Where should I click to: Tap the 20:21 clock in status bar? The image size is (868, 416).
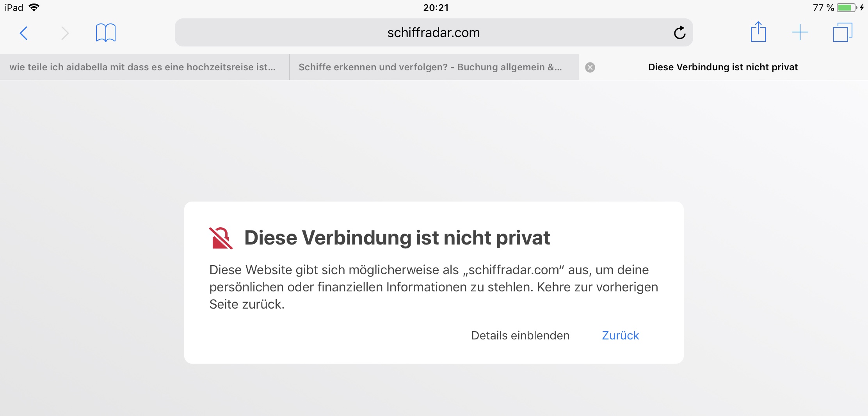coord(436,7)
